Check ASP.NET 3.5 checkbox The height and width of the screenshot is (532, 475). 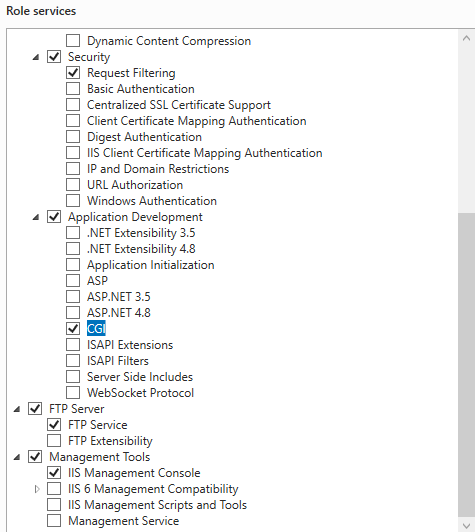point(73,297)
